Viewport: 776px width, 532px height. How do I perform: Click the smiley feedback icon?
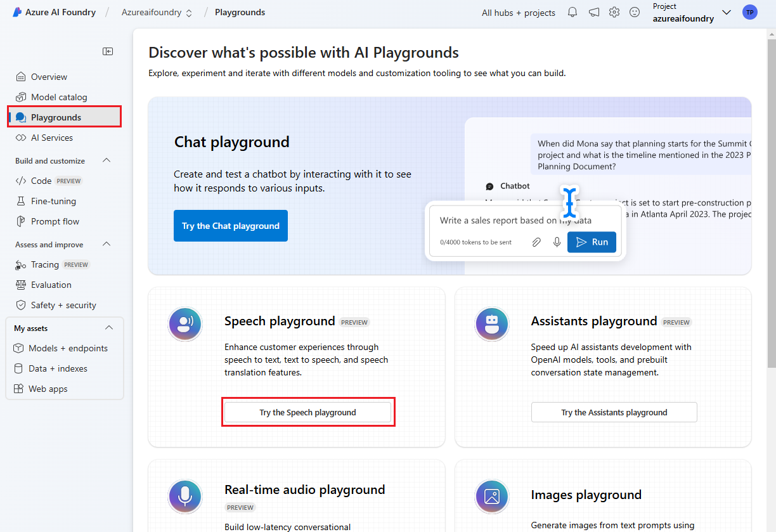635,12
